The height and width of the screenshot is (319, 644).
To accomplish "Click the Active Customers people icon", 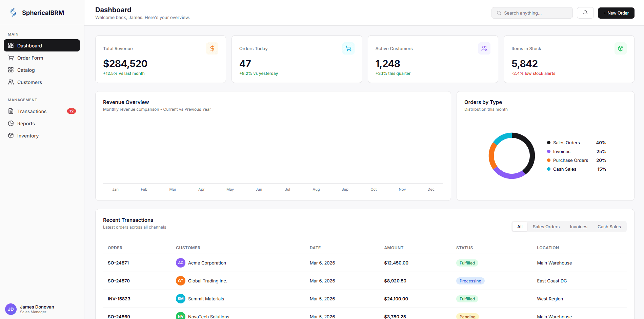I will coord(484,48).
